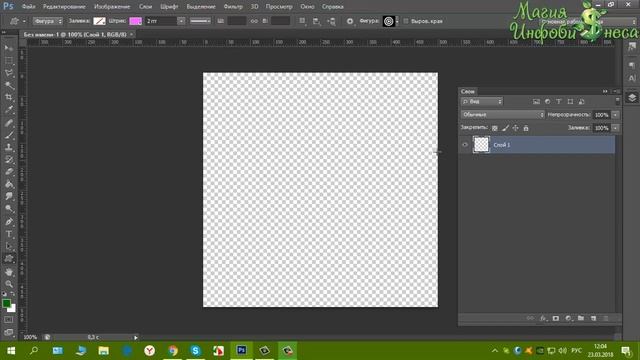Open opacity Непрозрачность slider arrow
Image resolution: width=640 pixels, height=360 pixels.
[616, 115]
